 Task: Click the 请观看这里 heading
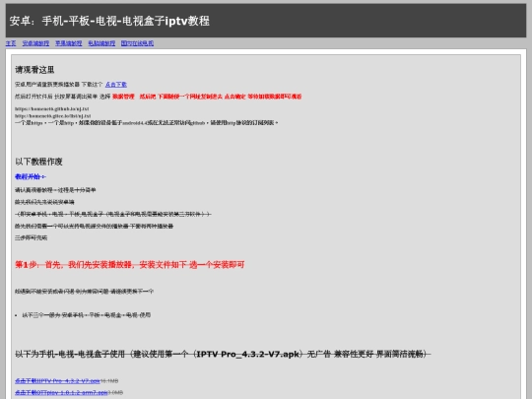pyautogui.click(x=34, y=70)
